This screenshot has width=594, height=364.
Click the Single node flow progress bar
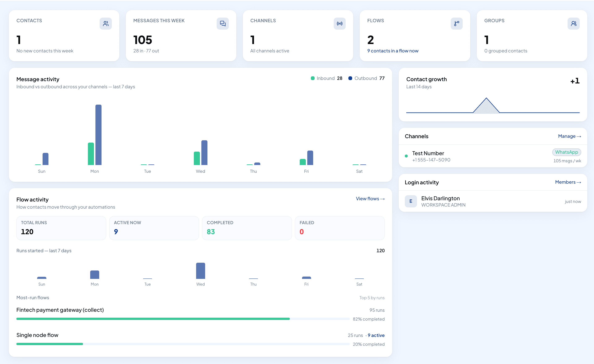tap(183, 344)
